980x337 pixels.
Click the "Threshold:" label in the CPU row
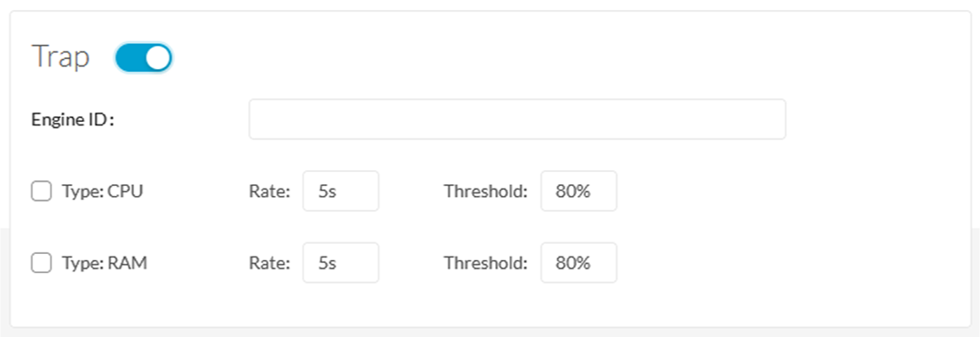click(486, 192)
